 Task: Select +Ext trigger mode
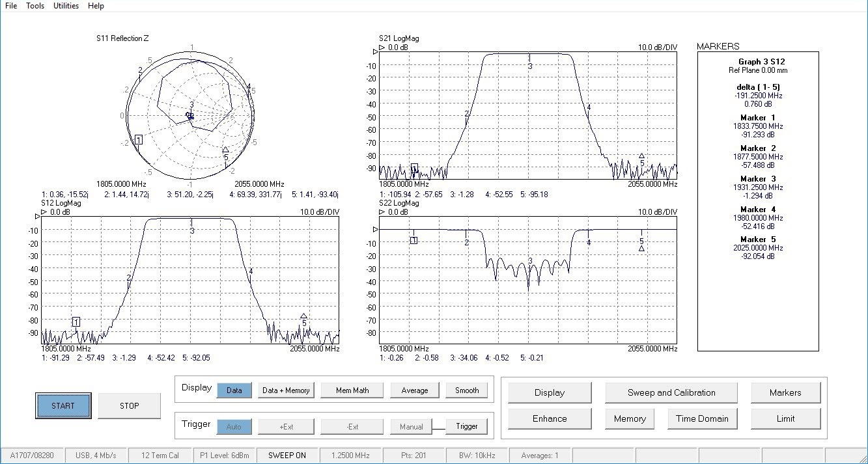(x=287, y=427)
